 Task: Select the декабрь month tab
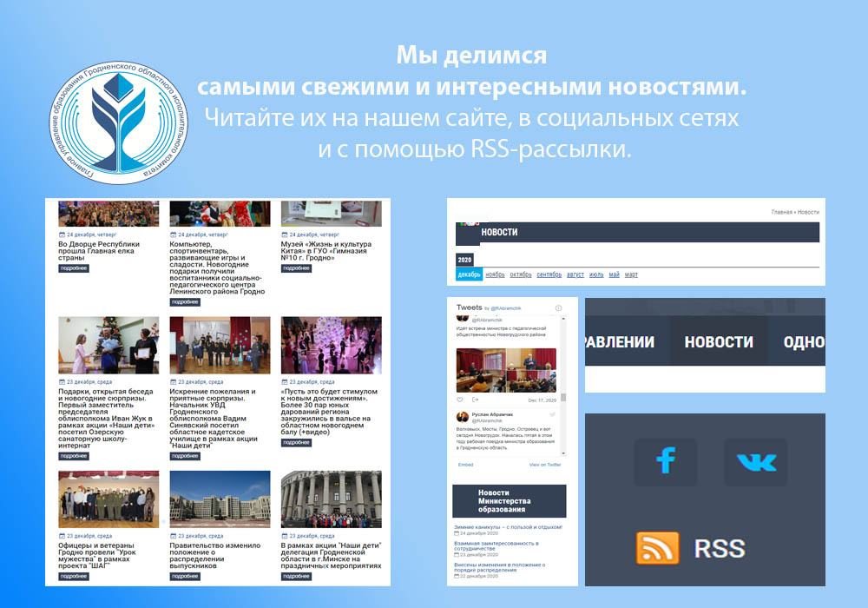click(x=469, y=274)
